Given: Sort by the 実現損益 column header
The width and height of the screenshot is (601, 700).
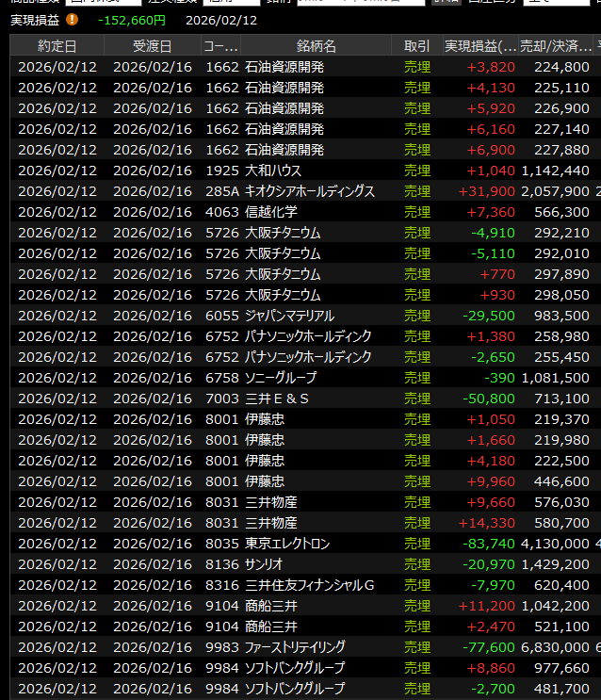Looking at the screenshot, I should [x=480, y=45].
